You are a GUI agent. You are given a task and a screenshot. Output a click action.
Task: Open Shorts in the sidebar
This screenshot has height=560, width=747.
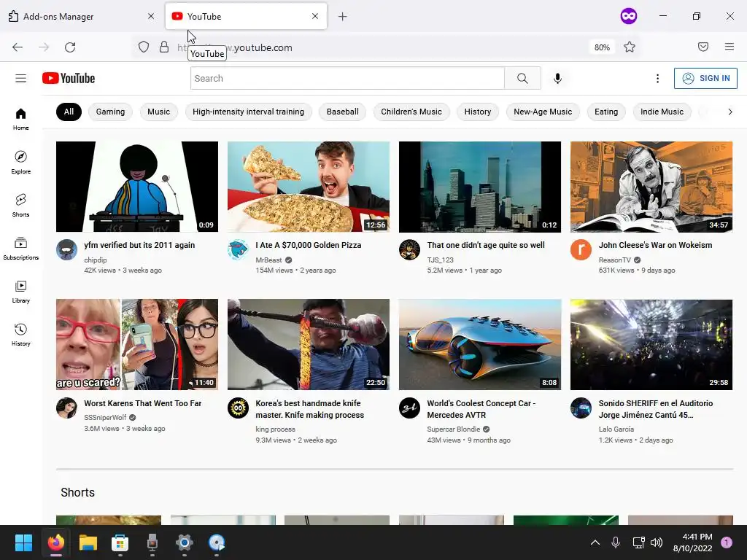pyautogui.click(x=20, y=205)
